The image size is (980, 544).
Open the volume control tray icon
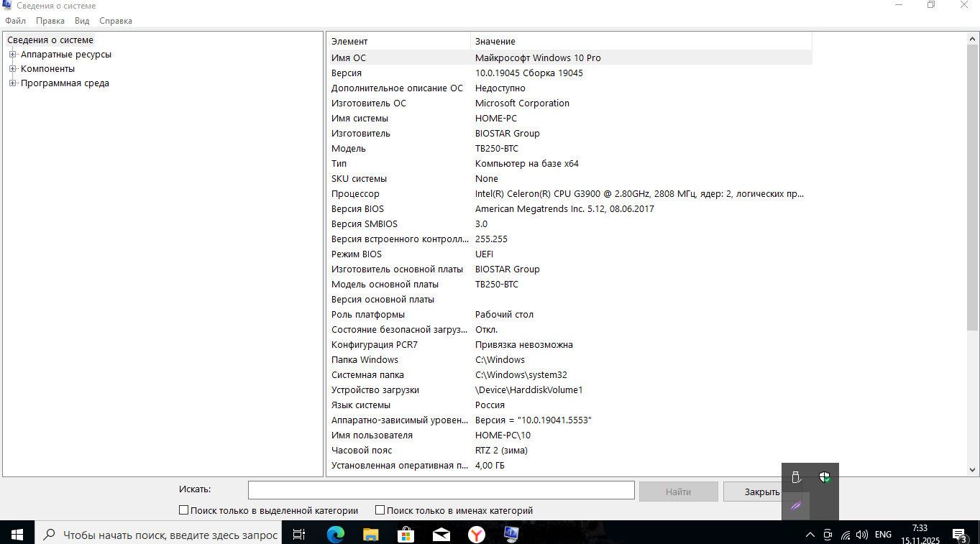(x=861, y=535)
